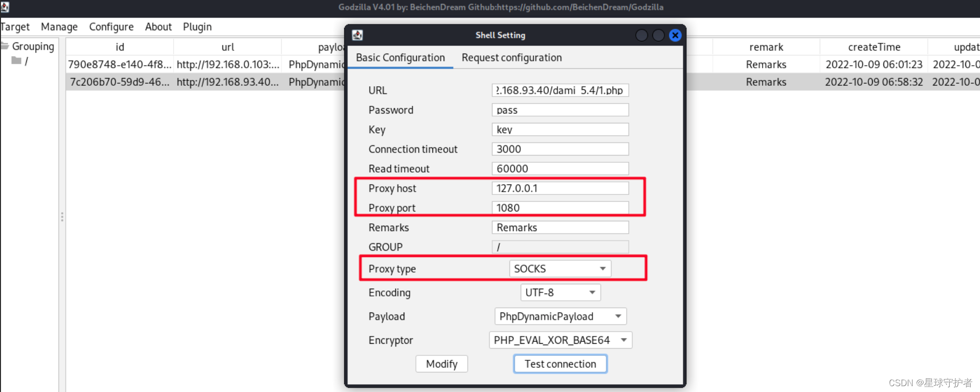Click the Shell Setting dialog app icon
This screenshot has height=392, width=980.
[357, 35]
